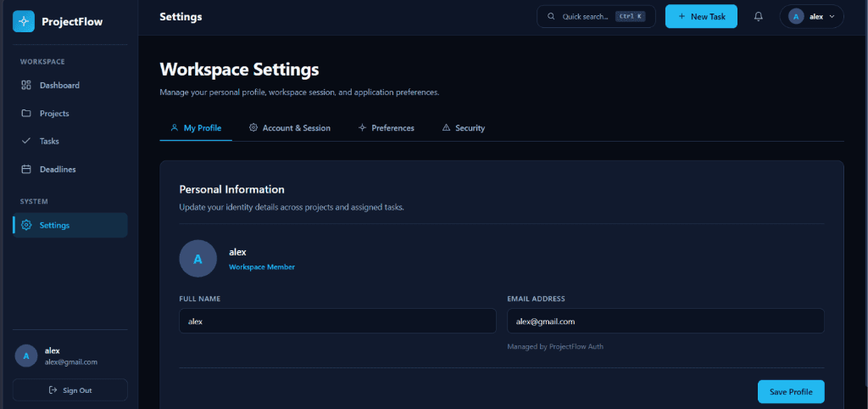Viewport: 868px width, 409px height.
Task: Click the Workspace Member role label
Action: 262,267
